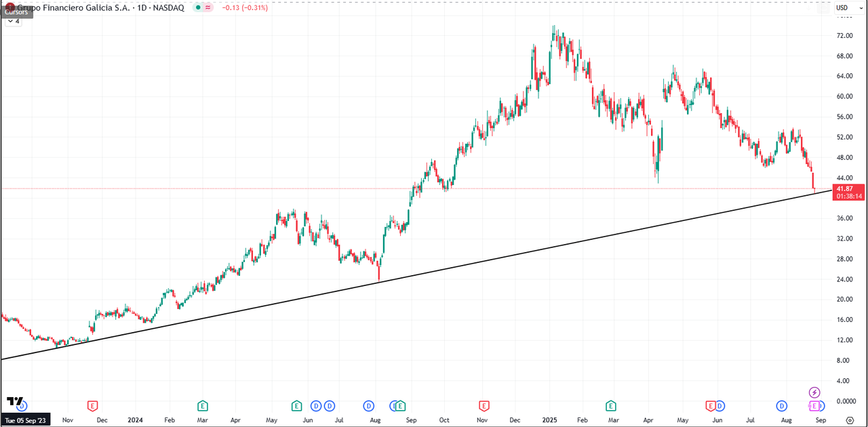The height and width of the screenshot is (427, 868).
Task: Open the dividend marker at Aug 2024
Action: pyautogui.click(x=368, y=406)
